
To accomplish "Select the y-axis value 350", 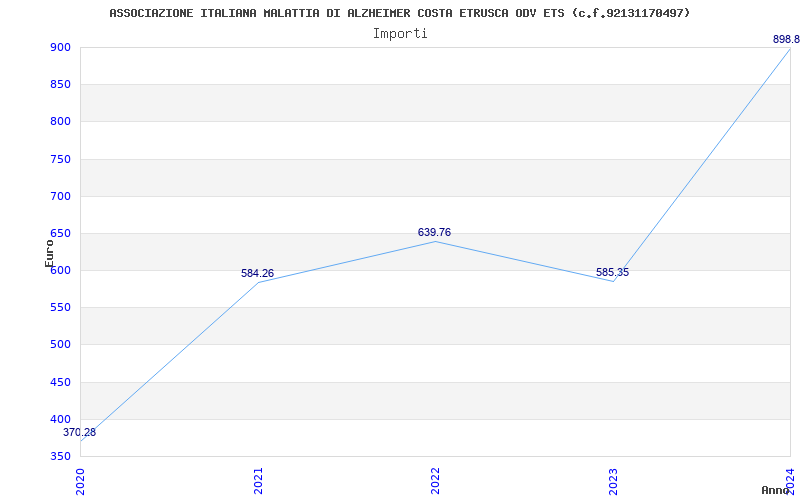I will tap(60, 457).
